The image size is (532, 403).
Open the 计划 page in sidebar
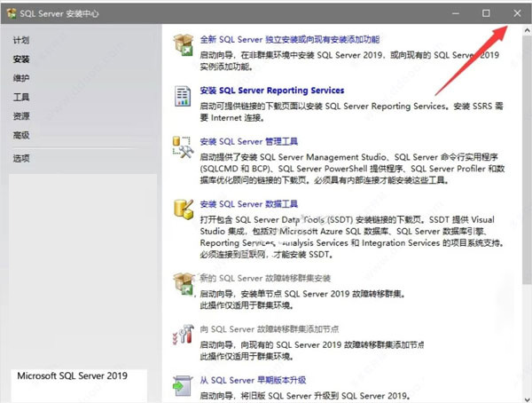pyautogui.click(x=21, y=40)
